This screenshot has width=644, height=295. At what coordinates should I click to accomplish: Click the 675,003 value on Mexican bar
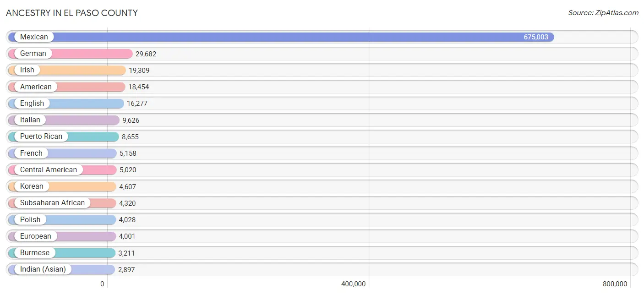click(x=536, y=37)
